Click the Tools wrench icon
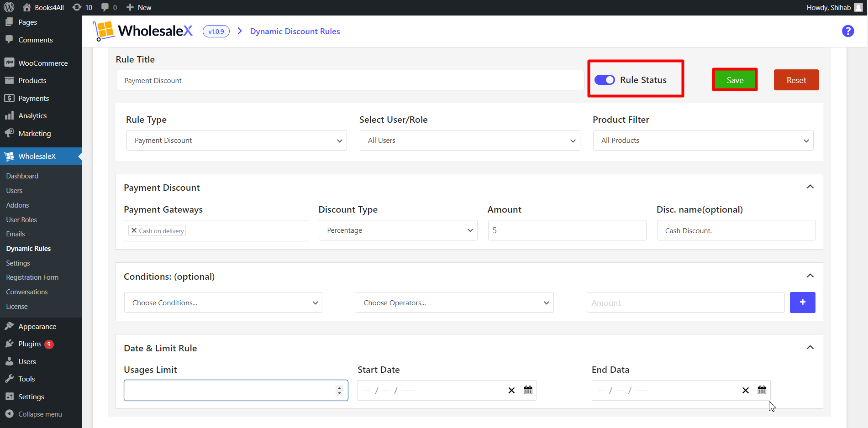Screen dimensions: 868x428 click(9, 379)
